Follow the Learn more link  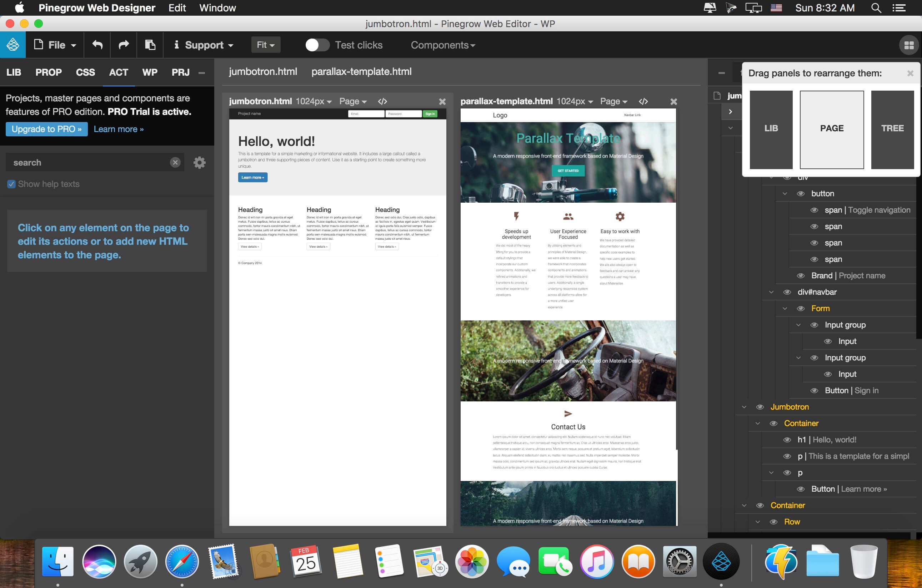(119, 129)
